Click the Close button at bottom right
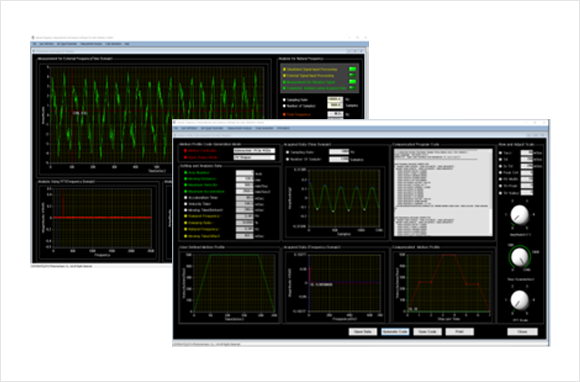Screen dimensions: 580x382 pyautogui.click(x=522, y=332)
